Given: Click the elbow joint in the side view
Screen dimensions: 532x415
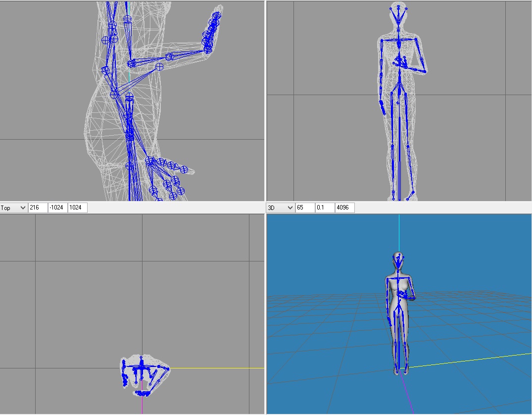Looking at the screenshot, I should 131,63.
